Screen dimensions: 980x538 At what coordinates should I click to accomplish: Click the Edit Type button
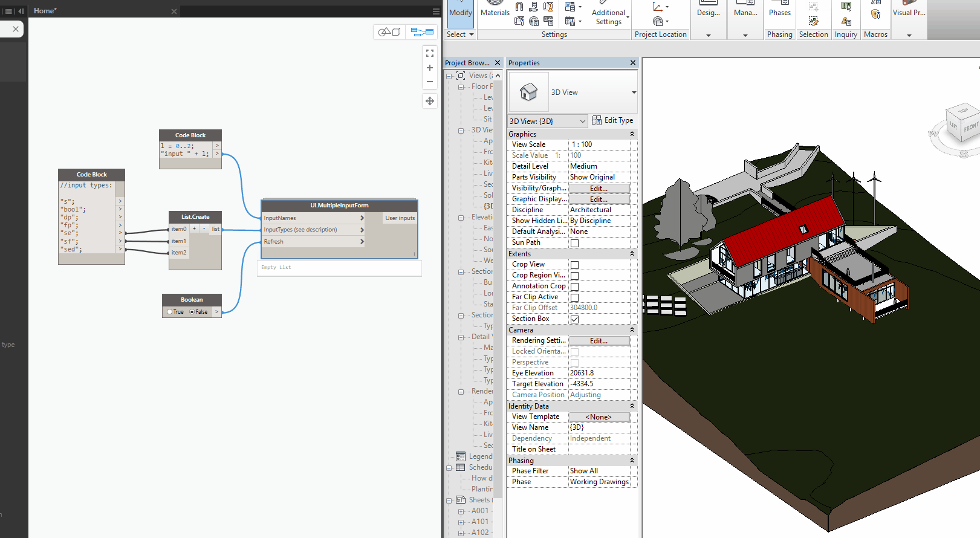(x=612, y=120)
